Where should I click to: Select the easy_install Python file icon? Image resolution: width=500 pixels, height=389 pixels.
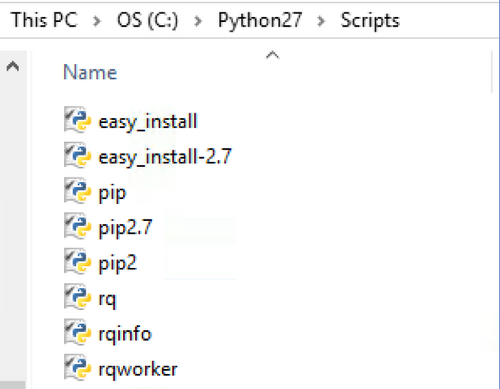pos(77,120)
